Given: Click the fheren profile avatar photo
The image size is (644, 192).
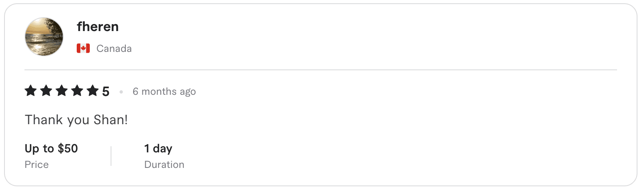Looking at the screenshot, I should pyautogui.click(x=44, y=37).
